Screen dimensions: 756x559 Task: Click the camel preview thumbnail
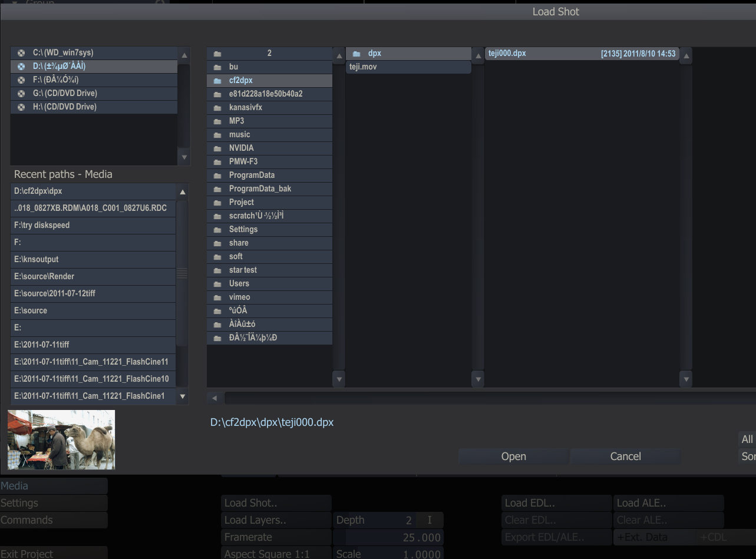pos(61,440)
